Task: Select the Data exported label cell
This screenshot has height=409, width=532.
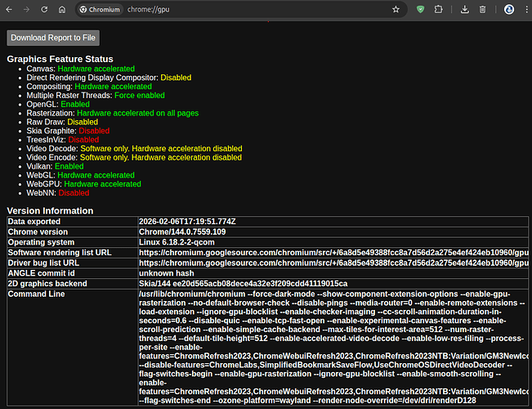Action: point(72,222)
